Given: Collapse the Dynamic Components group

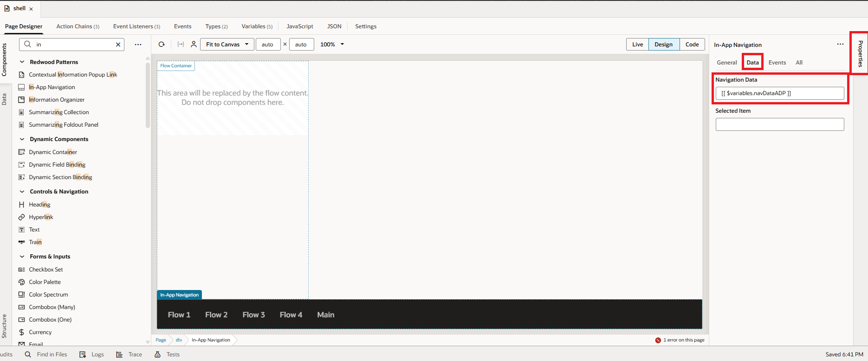Looking at the screenshot, I should [22, 139].
